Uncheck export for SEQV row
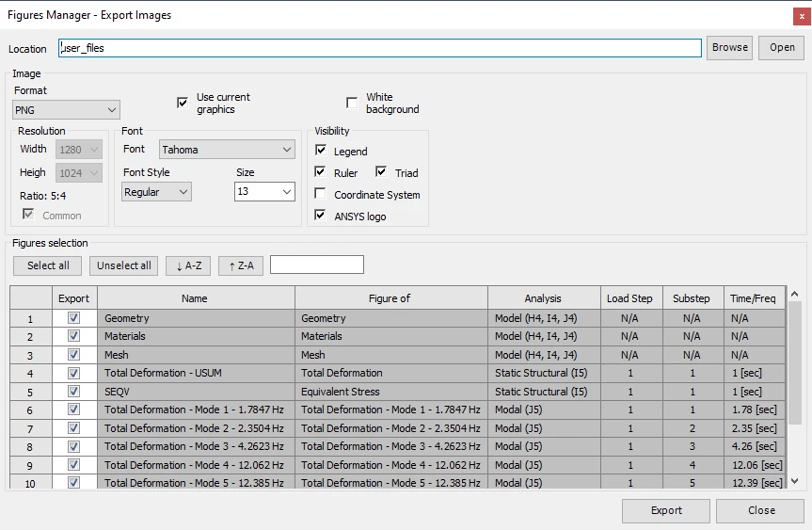Screen dimensions: 812x530 [74, 392]
